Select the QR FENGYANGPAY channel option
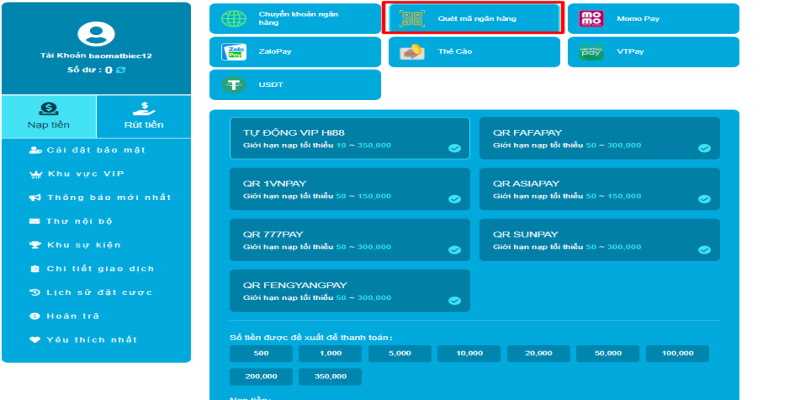Viewport: 800px width, 400px height. pyautogui.click(x=349, y=291)
